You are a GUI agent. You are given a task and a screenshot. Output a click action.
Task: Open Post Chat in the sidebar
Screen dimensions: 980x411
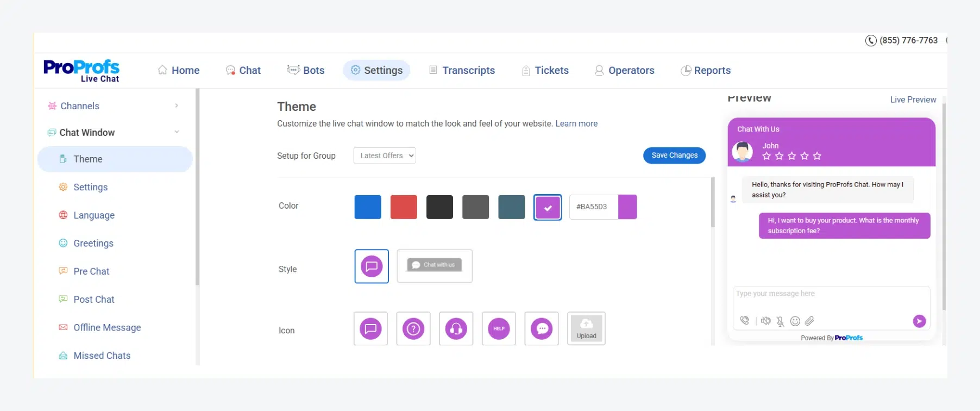93,300
